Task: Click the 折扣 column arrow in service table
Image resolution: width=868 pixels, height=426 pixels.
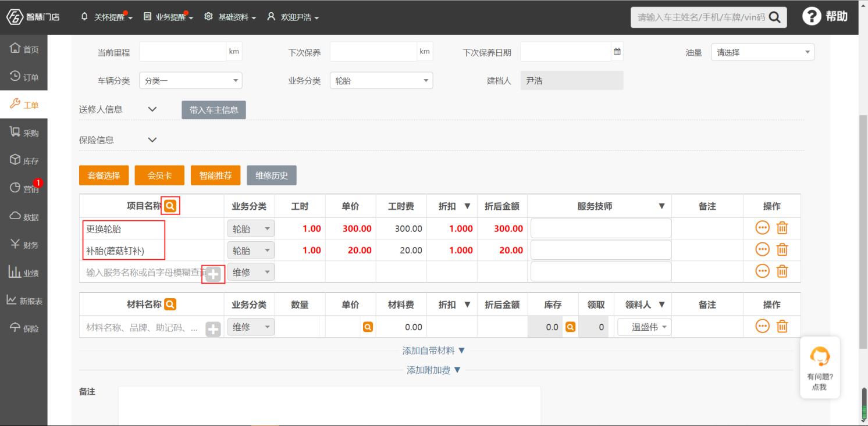Action: click(x=467, y=206)
